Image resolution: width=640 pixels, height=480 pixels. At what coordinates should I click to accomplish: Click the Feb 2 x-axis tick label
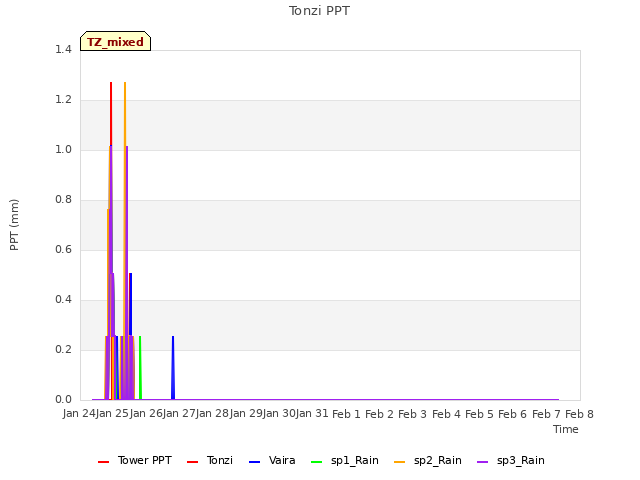[x=379, y=414]
